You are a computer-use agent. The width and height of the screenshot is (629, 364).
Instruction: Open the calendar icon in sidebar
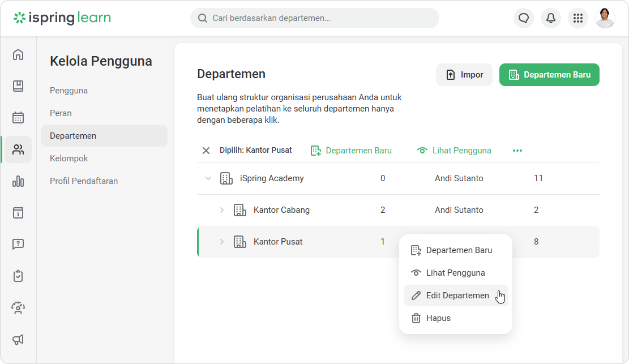pos(18,118)
